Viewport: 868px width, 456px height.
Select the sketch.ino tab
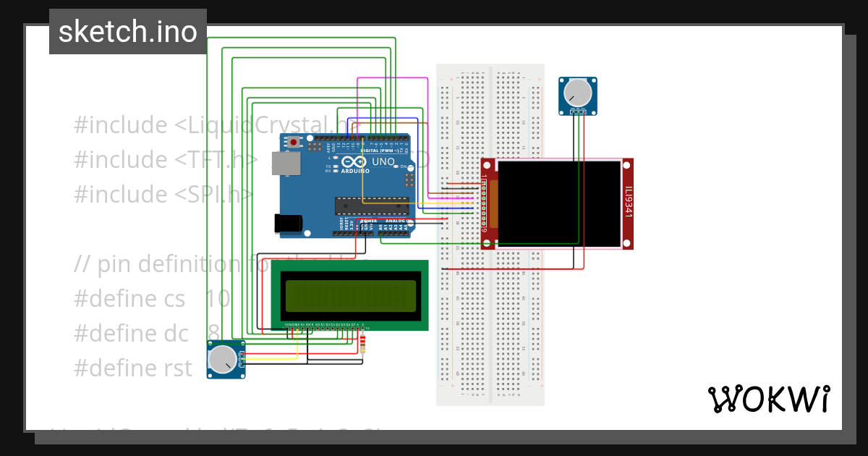point(127,30)
